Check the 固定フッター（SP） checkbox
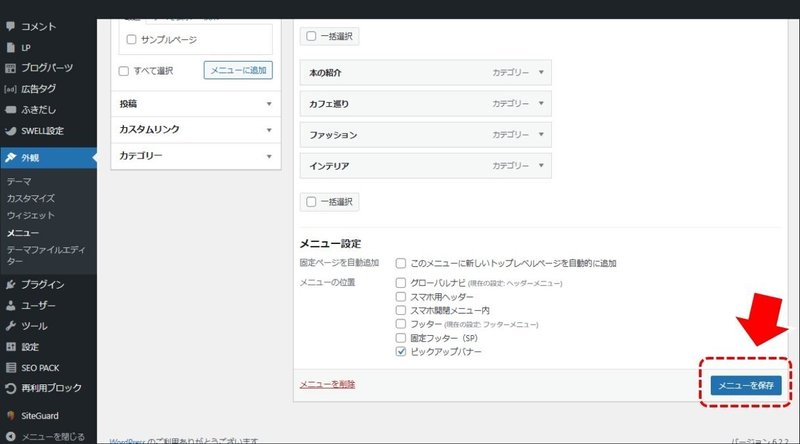This screenshot has width=800, height=444. point(401,338)
